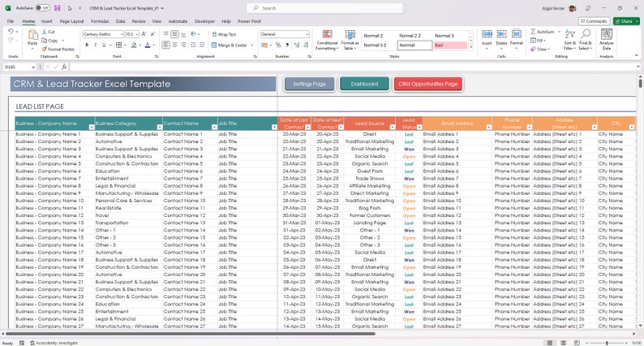Open the General number format dropdown

coord(285,34)
